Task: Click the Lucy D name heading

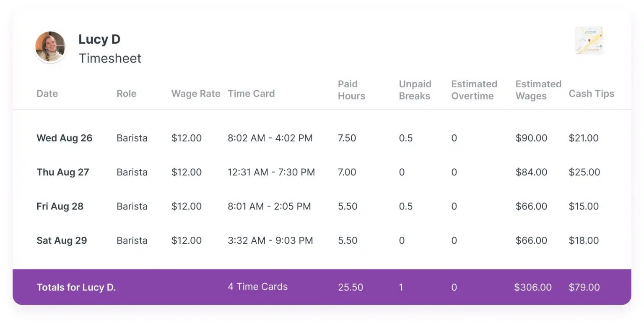Action: pos(99,39)
